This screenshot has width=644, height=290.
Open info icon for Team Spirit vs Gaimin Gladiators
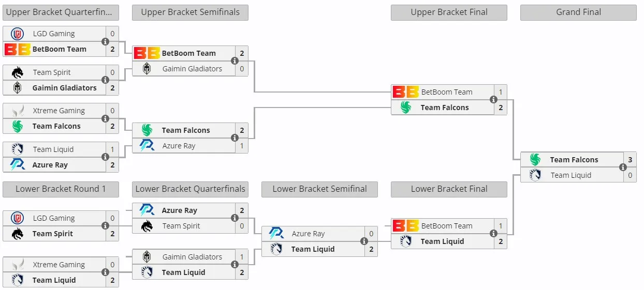tap(105, 80)
